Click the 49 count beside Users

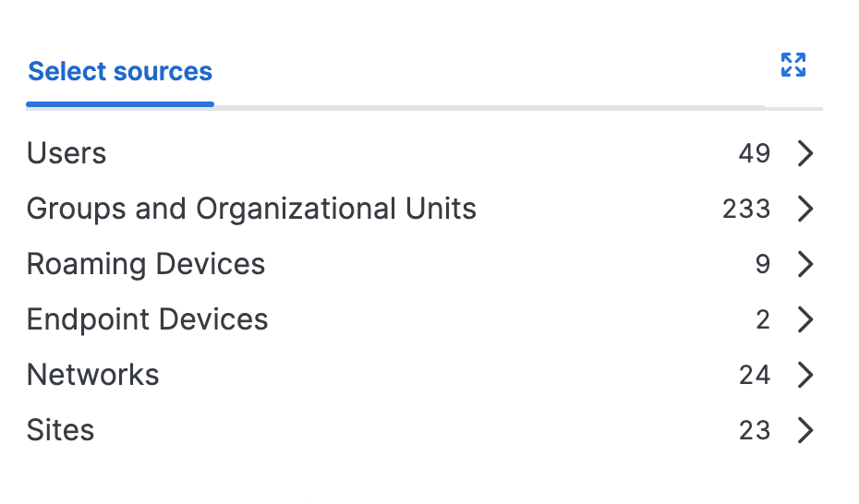(x=755, y=153)
